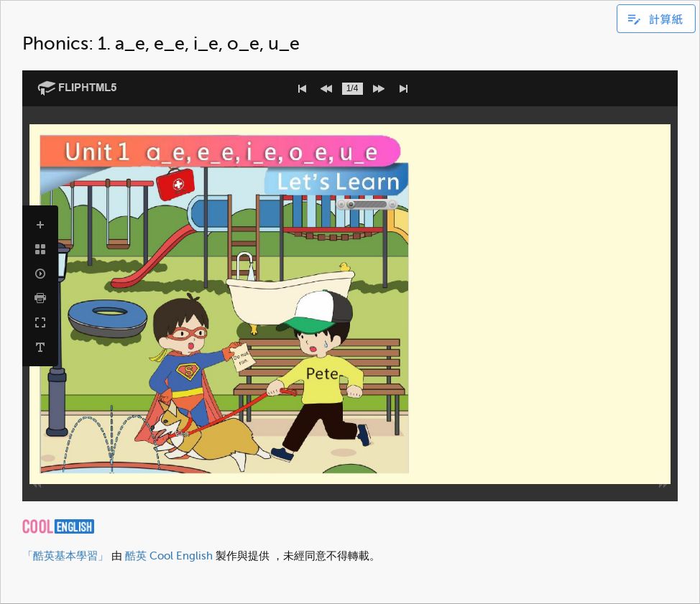
Task: Go to the next page
Action: pos(379,88)
